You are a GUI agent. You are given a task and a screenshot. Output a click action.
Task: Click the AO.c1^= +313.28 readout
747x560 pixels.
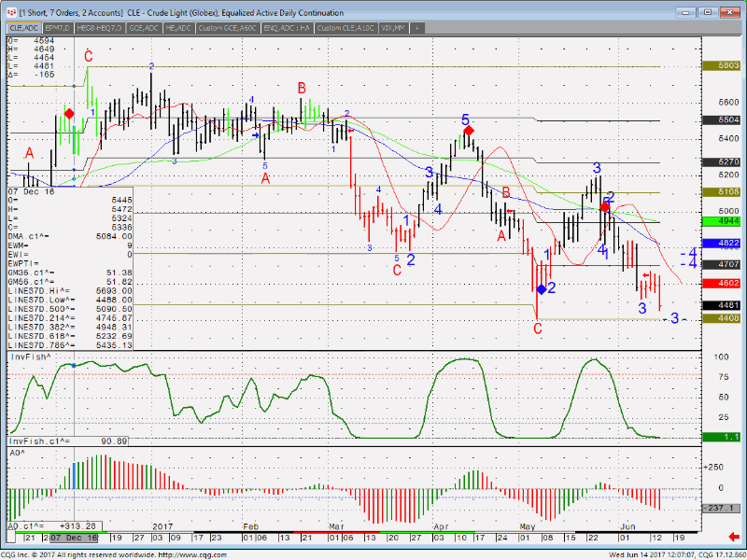pyautogui.click(x=55, y=526)
